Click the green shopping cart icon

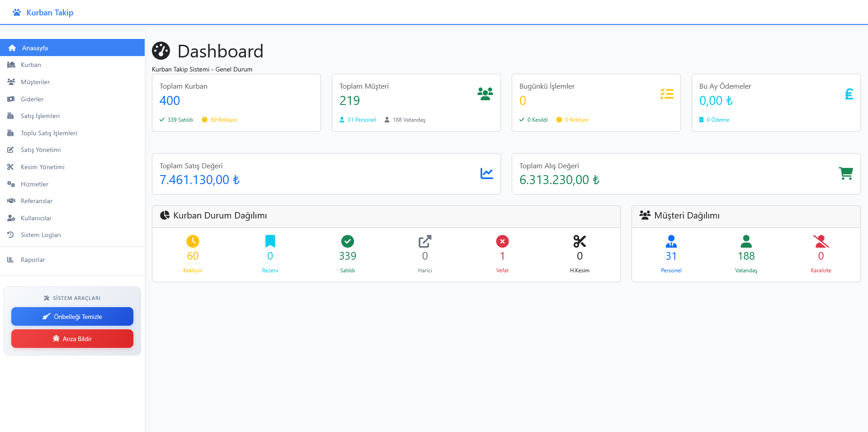point(846,174)
